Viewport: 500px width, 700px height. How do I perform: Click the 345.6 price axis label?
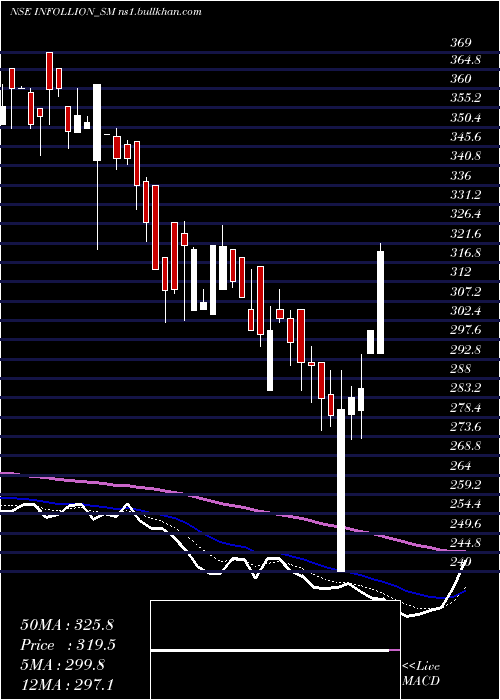[x=465, y=137]
